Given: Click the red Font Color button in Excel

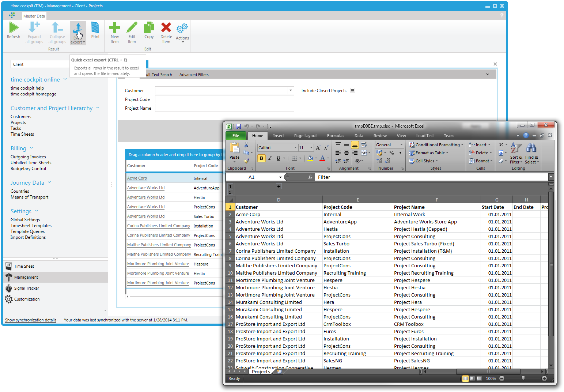Looking at the screenshot, I should (322, 158).
